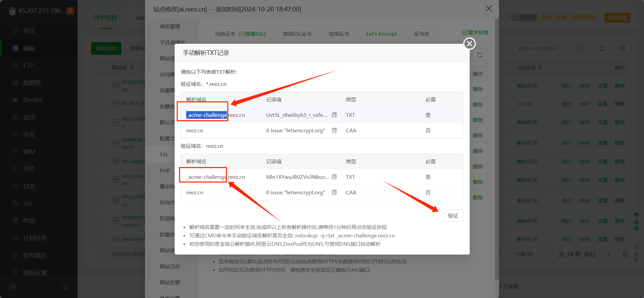Click 剩余42天 SSL status link

pyautogui.click(x=527, y=162)
